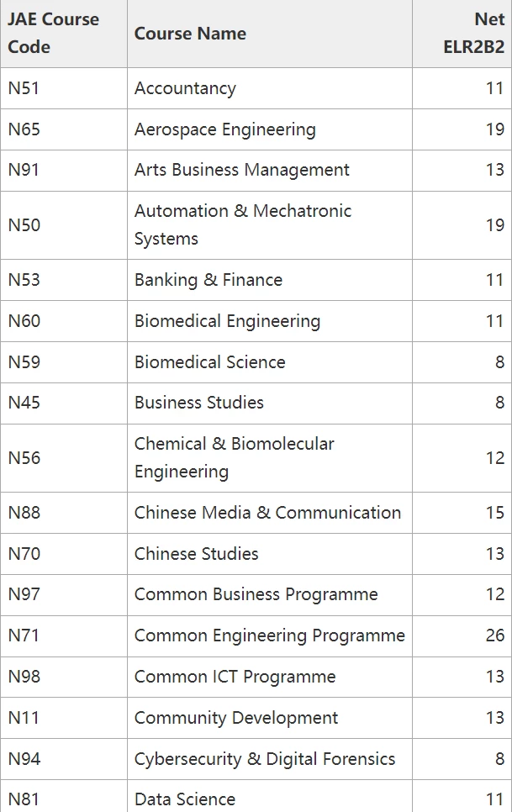
Task: Click Chemical & Biomolecular Engineering cell
Action: click(270, 458)
